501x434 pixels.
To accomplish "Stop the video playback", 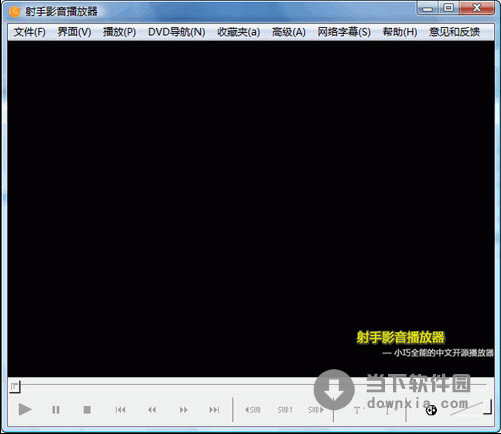I will pos(87,410).
